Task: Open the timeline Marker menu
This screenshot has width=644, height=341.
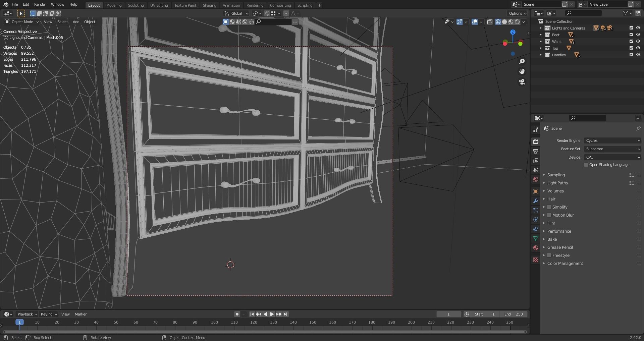Action: click(x=80, y=314)
